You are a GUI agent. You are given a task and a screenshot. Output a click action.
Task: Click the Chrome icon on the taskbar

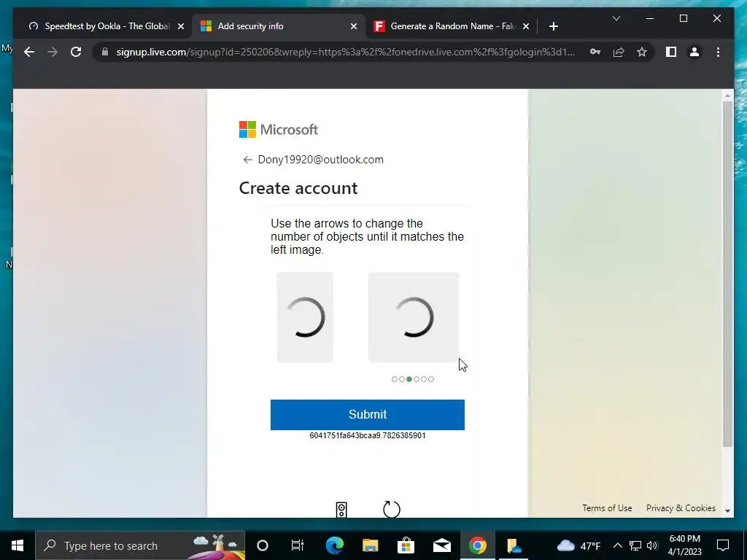(477, 545)
